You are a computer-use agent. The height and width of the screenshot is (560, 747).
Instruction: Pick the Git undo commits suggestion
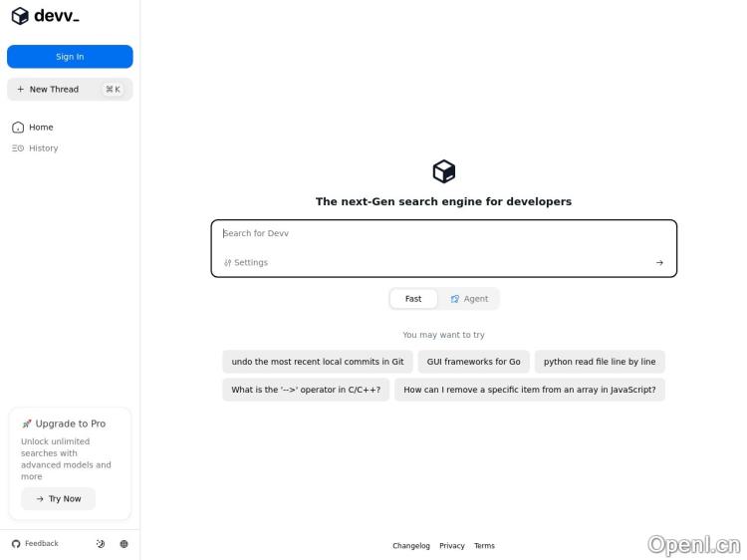318,362
